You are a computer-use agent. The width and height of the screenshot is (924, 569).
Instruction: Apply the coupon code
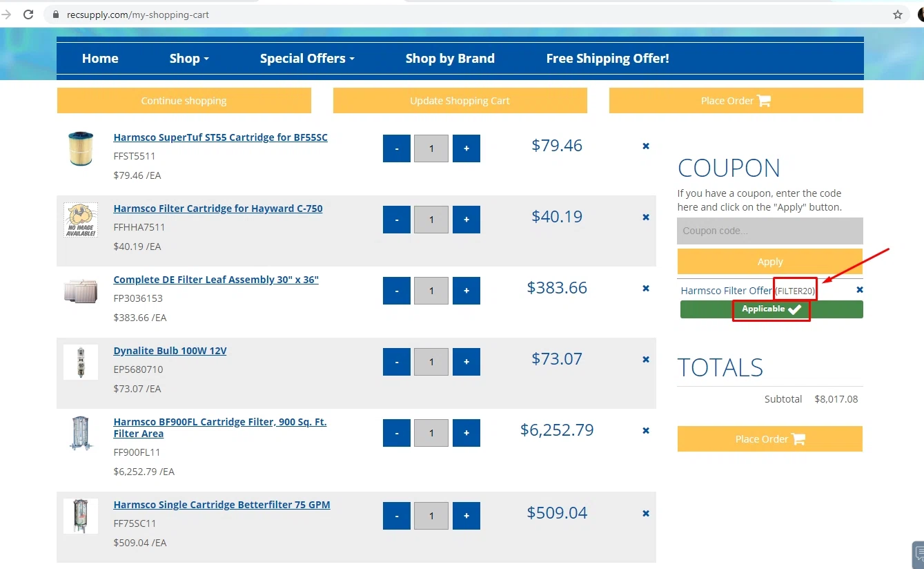pyautogui.click(x=770, y=262)
